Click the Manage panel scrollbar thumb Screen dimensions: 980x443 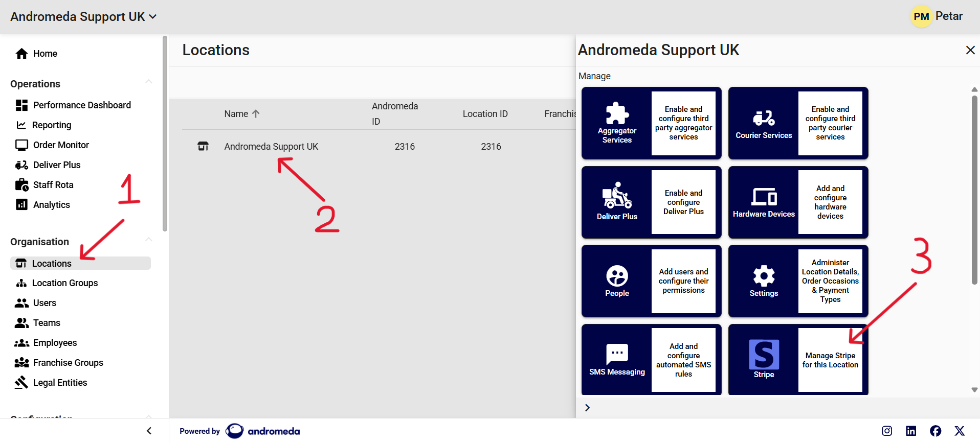click(x=974, y=190)
